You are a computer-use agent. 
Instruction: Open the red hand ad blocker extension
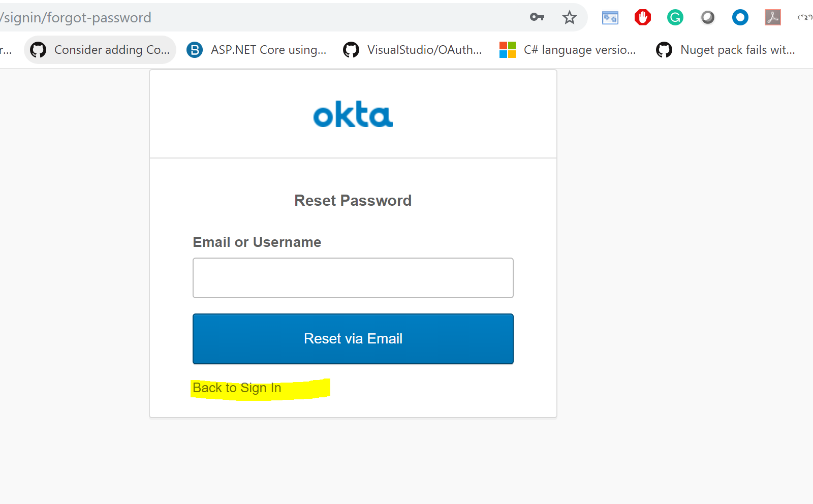(x=642, y=17)
